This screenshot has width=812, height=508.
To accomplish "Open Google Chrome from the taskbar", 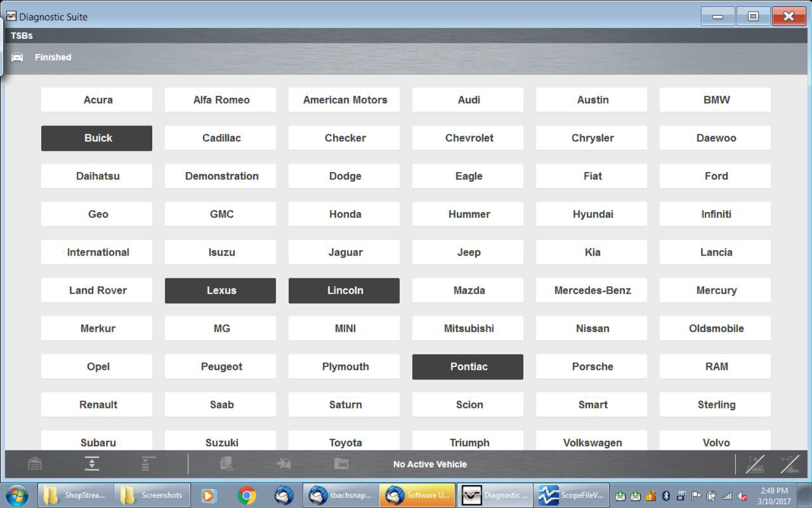I will [246, 495].
